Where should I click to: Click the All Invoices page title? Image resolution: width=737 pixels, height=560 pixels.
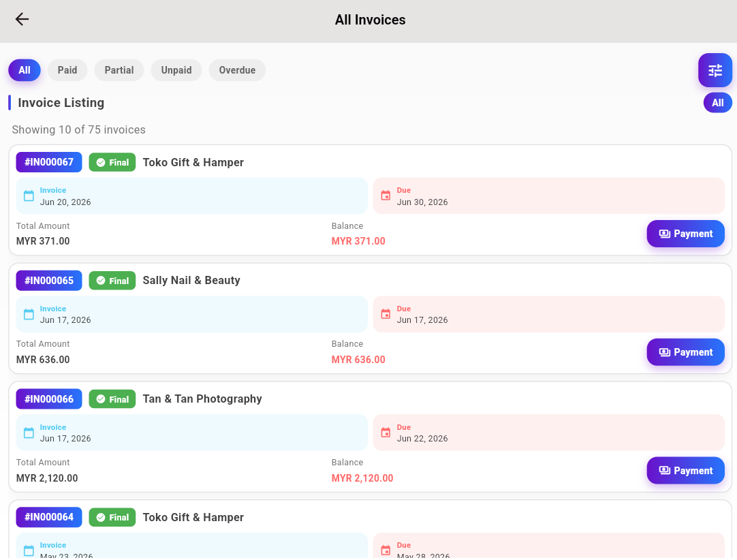pyautogui.click(x=370, y=20)
